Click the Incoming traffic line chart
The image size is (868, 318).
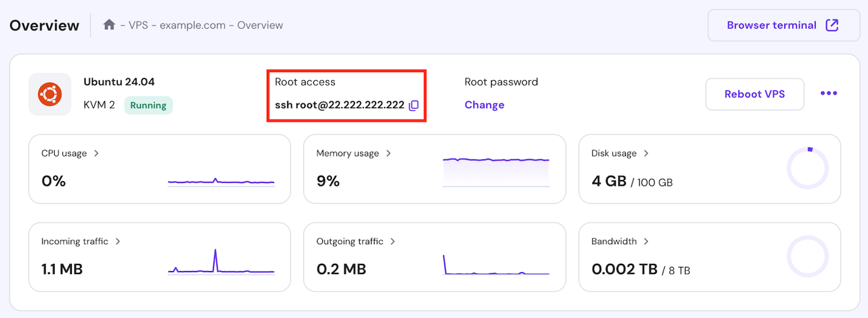(x=221, y=261)
